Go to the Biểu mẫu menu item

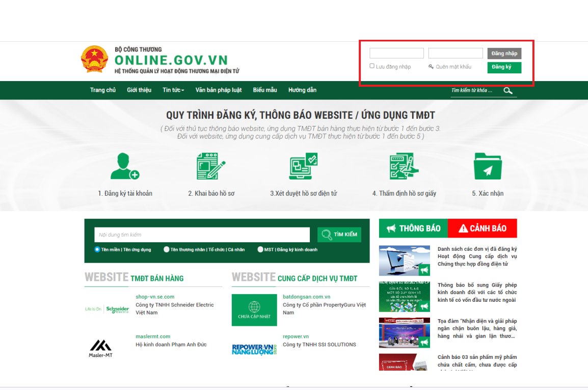pos(265,90)
